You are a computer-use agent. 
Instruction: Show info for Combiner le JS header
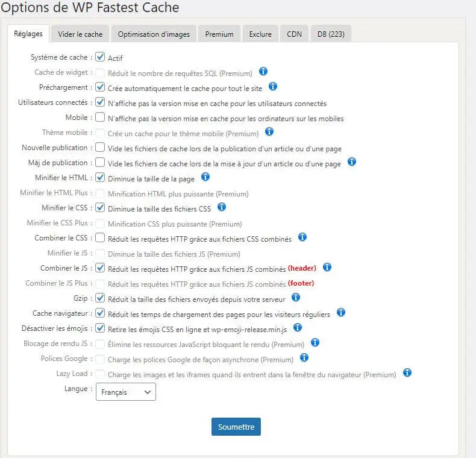click(x=327, y=267)
